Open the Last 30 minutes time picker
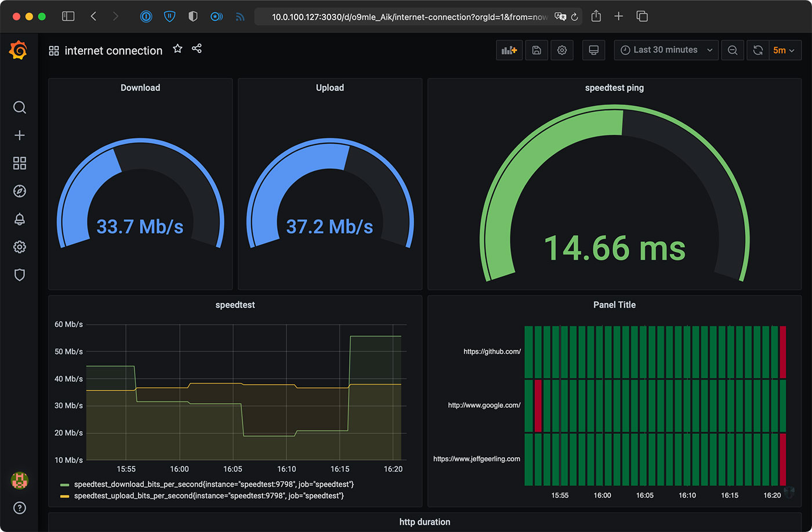The width and height of the screenshot is (812, 532). click(x=666, y=50)
